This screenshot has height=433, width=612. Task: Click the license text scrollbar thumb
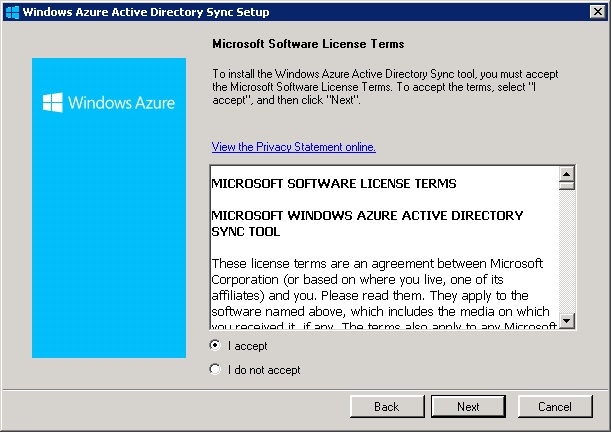(566, 185)
